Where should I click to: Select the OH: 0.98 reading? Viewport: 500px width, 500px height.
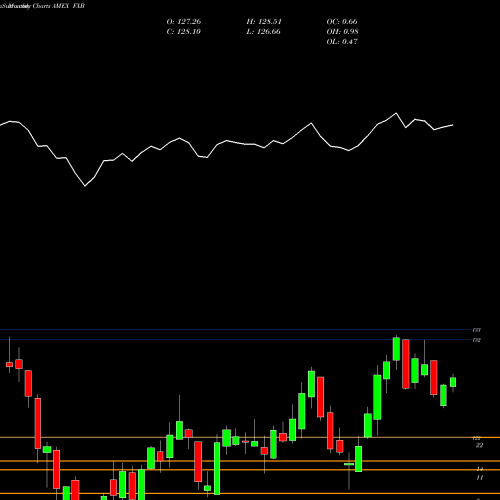(x=342, y=32)
